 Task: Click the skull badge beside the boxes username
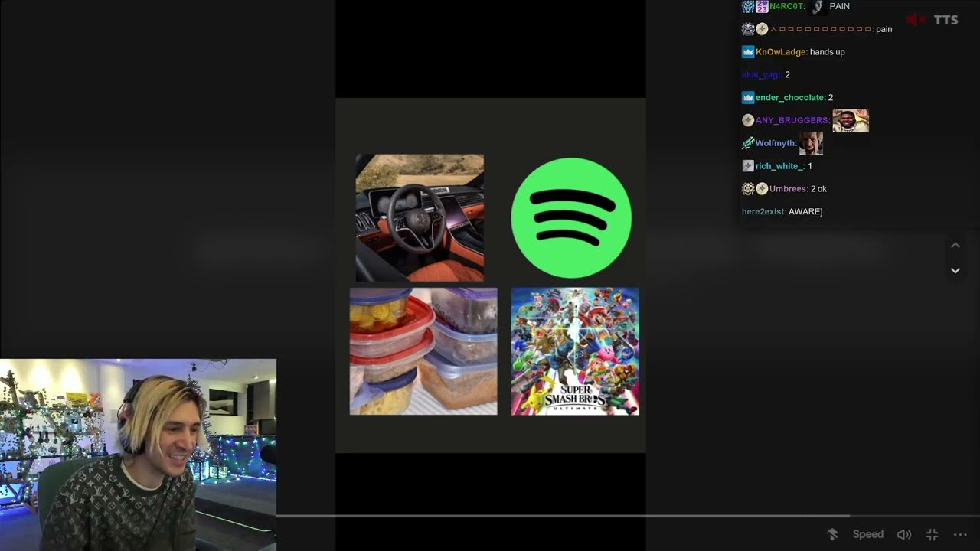click(x=748, y=29)
